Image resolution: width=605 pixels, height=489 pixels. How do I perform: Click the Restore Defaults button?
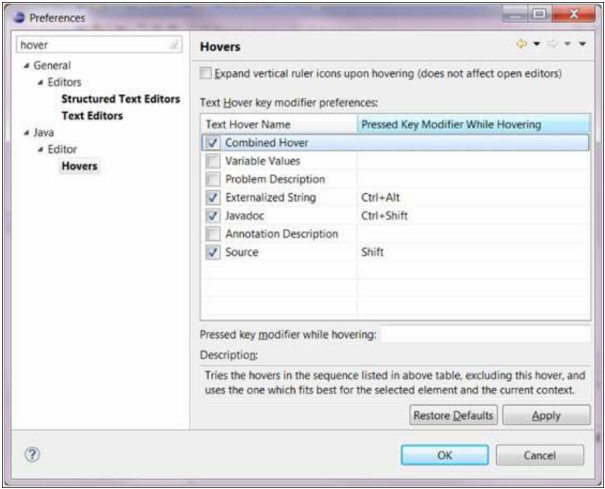(x=453, y=415)
